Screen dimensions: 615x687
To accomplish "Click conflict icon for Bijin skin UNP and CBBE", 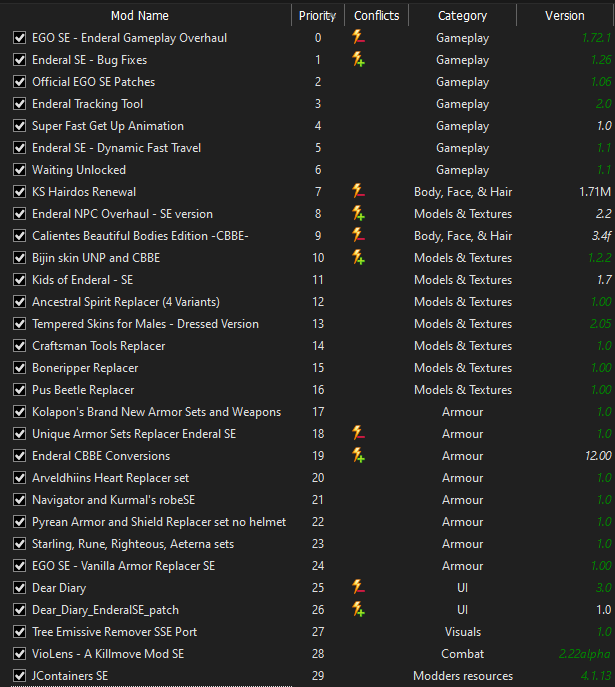I will 358,257.
